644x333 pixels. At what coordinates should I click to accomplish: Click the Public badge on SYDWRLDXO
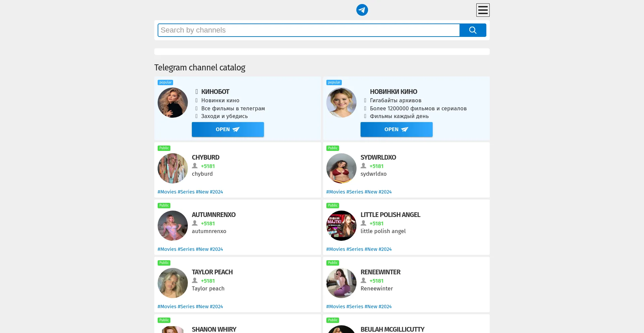click(x=333, y=148)
